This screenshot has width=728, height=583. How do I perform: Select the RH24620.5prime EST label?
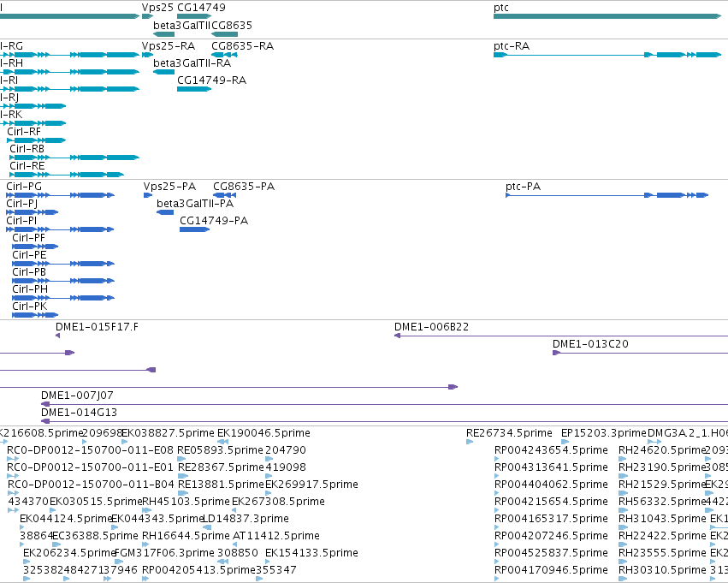(662, 450)
